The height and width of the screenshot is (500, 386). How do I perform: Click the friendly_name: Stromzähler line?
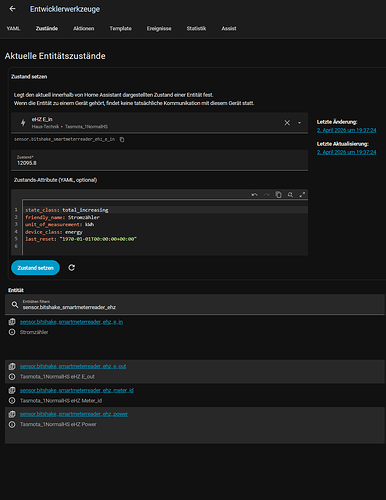click(62, 217)
